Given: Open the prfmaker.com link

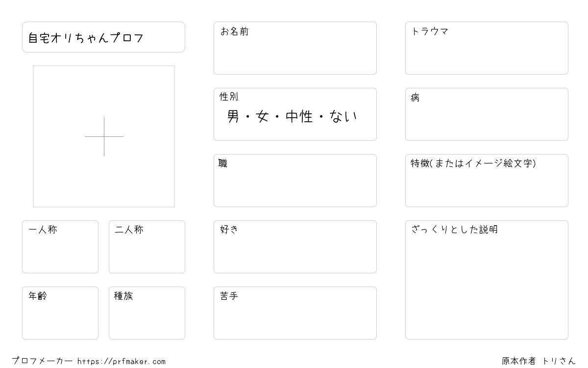Looking at the screenshot, I should 122,362.
